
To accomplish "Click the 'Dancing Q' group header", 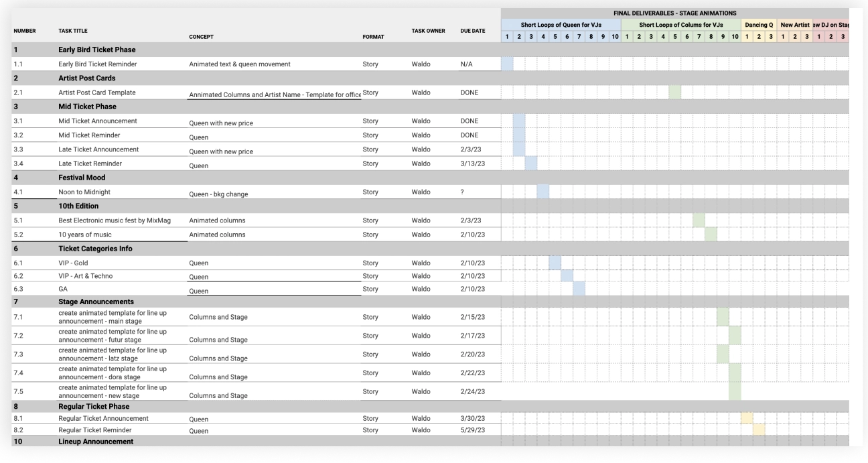I will [759, 25].
